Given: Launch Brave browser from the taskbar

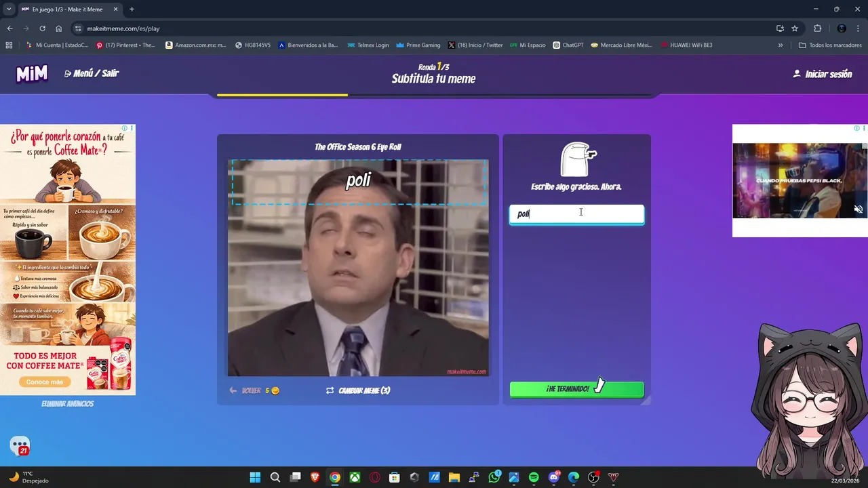Looking at the screenshot, I should point(315,477).
